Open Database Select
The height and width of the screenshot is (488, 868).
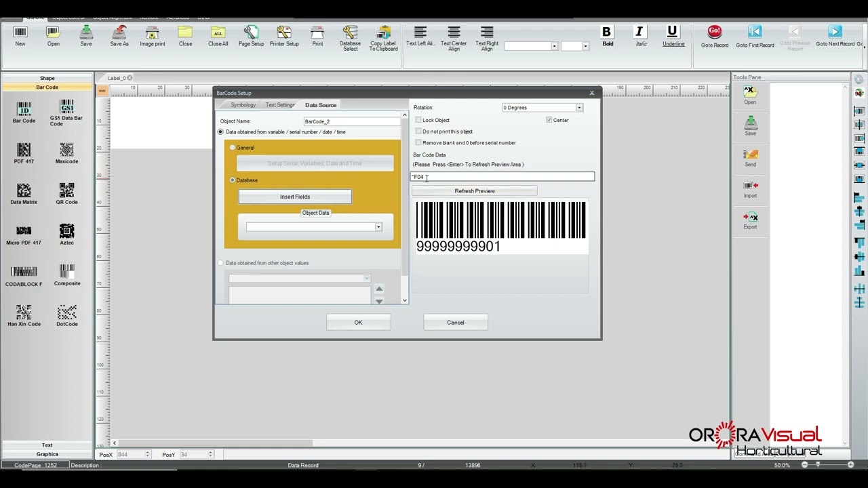350,38
